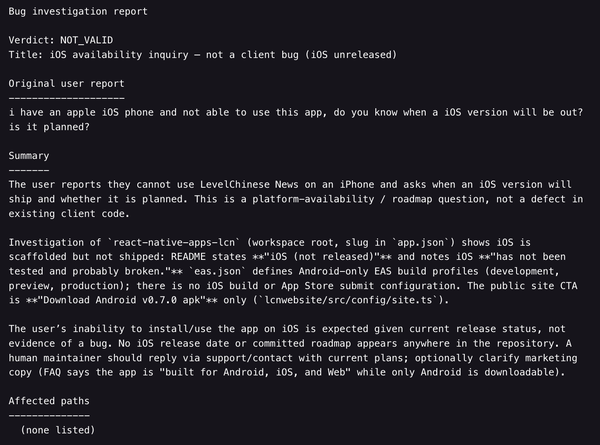Click the words "LevelChinese News"
Screen dimensions: 600x445
click(249, 184)
